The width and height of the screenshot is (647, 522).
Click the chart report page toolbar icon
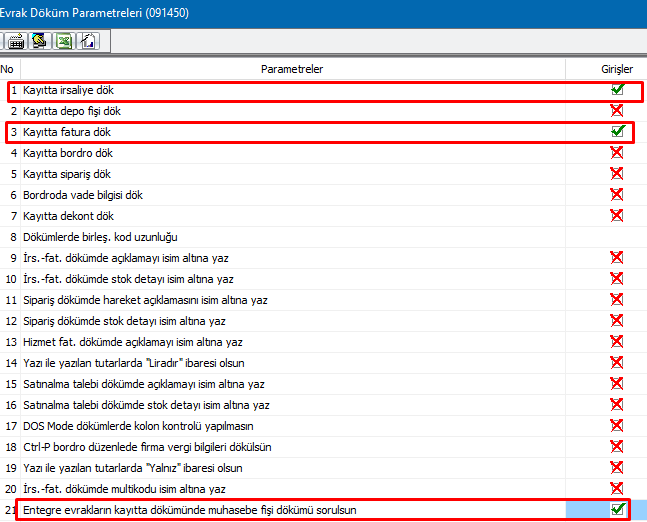[x=88, y=41]
